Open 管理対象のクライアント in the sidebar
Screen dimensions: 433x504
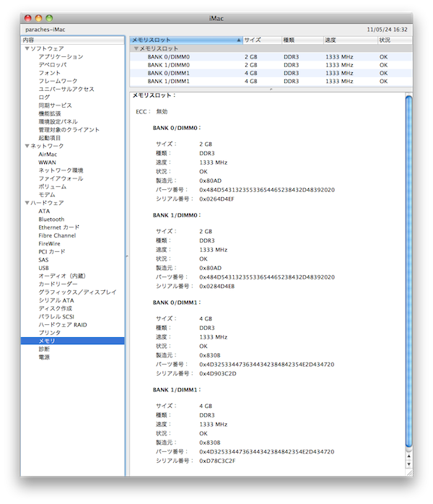tap(69, 129)
